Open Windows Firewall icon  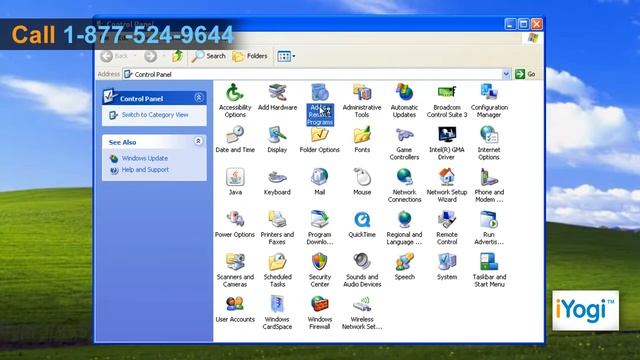pos(320,313)
